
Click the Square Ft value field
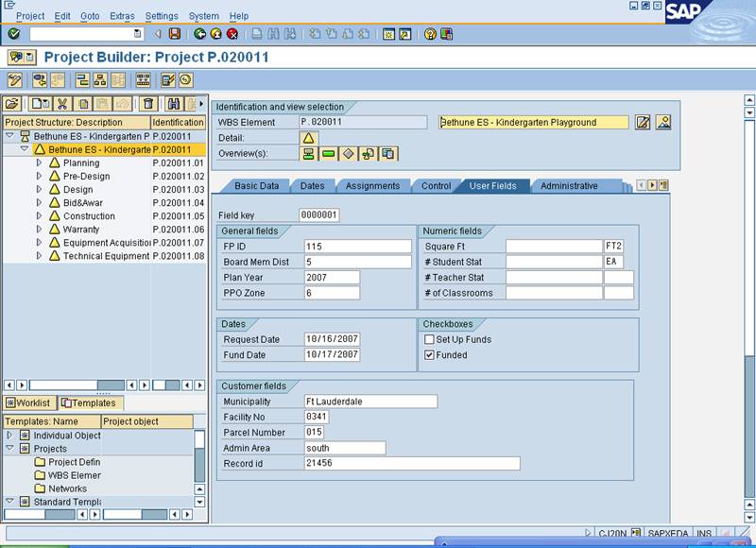(554, 247)
